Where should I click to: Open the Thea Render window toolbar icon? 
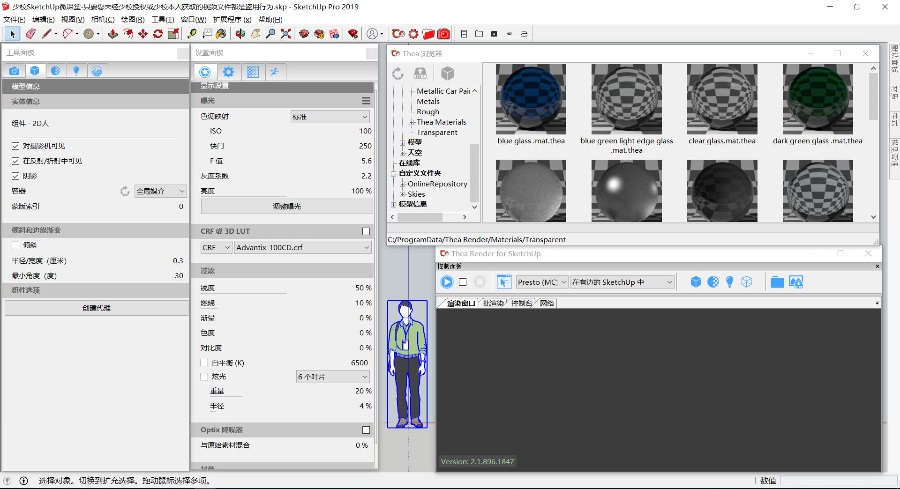pyautogui.click(x=398, y=34)
